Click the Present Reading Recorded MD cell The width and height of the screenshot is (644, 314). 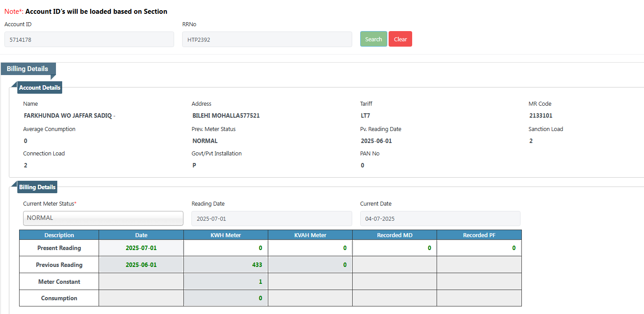[394, 248]
